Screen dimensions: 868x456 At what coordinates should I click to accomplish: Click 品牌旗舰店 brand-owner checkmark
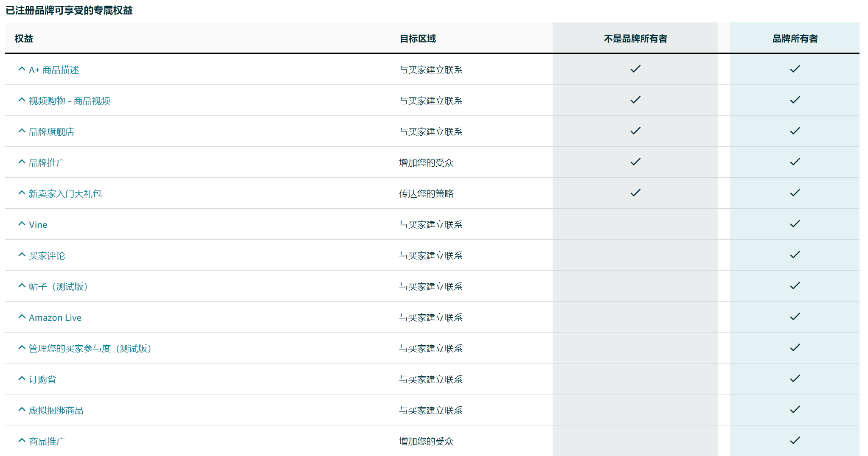(795, 131)
